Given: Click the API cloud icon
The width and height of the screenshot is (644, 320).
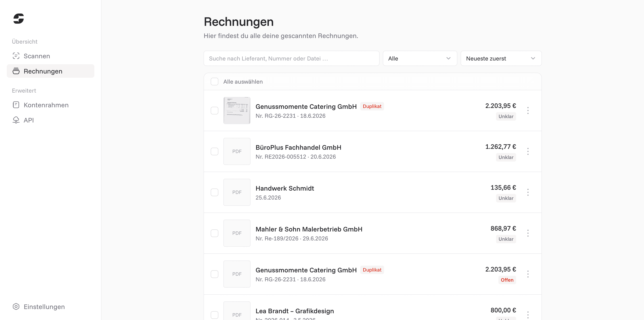Looking at the screenshot, I should pyautogui.click(x=16, y=120).
